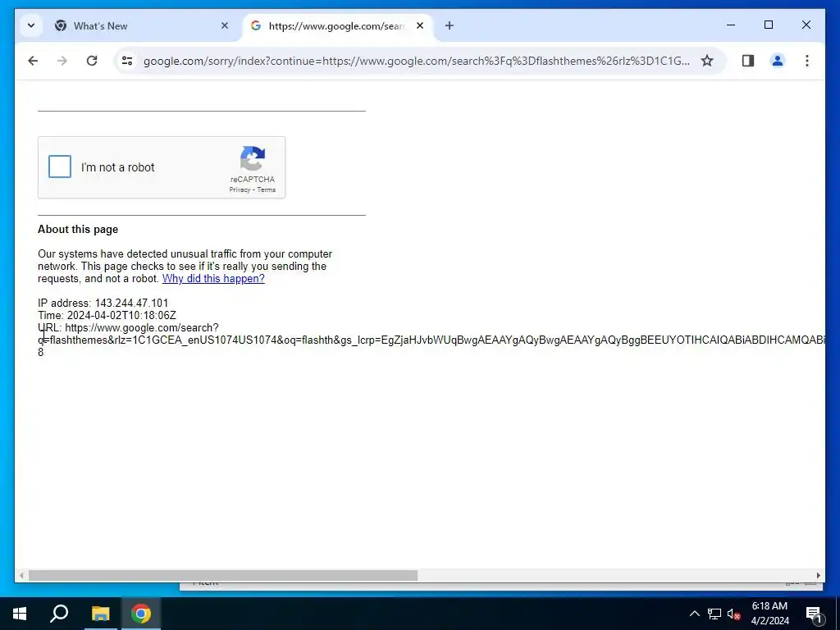This screenshot has height=630, width=840.
Task: Click the address bar URL
Action: [x=416, y=61]
